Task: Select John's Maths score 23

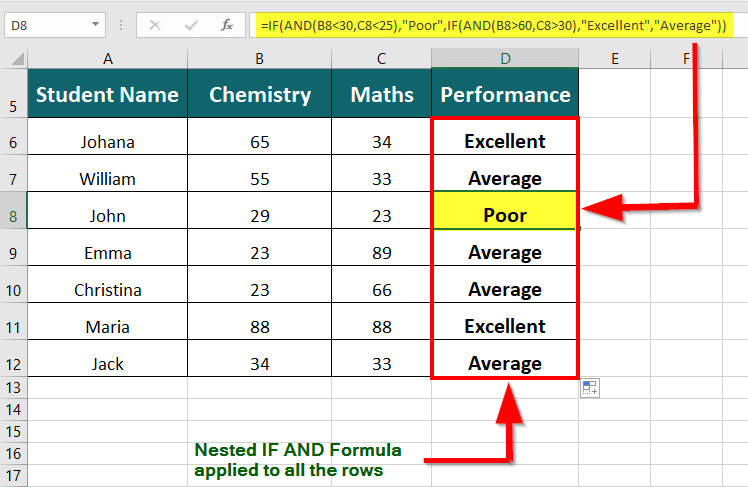Action: (381, 211)
